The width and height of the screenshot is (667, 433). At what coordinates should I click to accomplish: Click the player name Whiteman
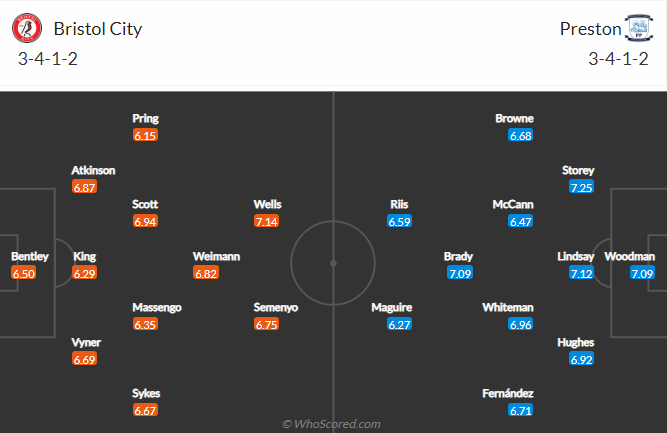(x=508, y=308)
